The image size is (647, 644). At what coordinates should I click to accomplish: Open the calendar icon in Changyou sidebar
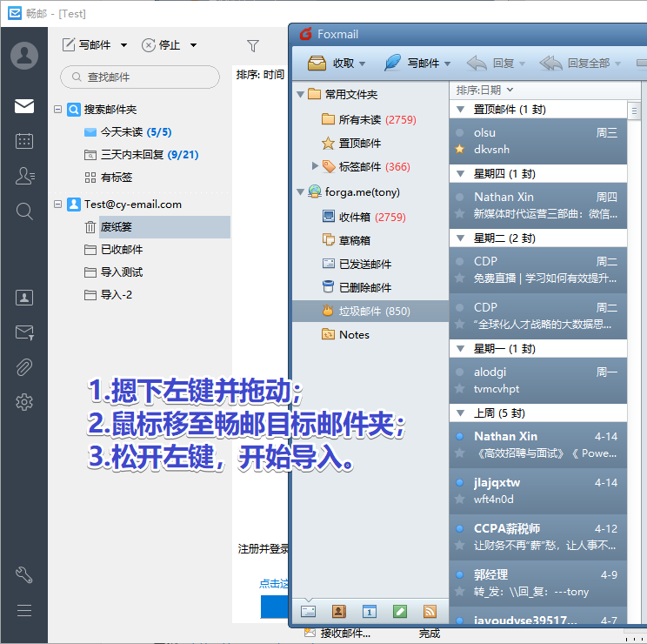click(24, 141)
